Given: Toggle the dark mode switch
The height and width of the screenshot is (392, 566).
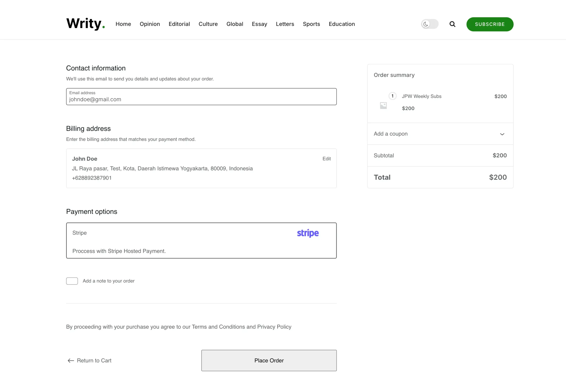Looking at the screenshot, I should [429, 24].
